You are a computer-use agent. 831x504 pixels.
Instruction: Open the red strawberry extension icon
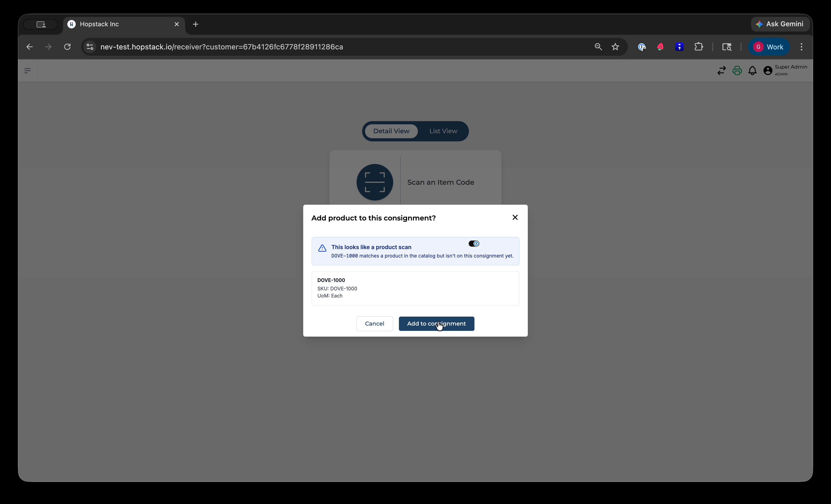pyautogui.click(x=660, y=47)
